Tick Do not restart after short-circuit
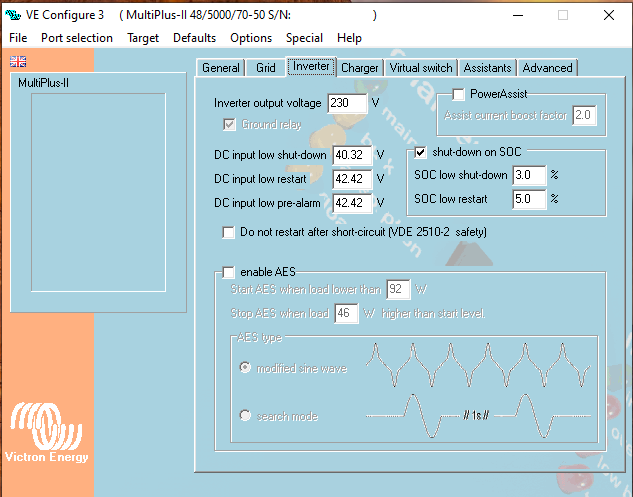 click(229, 232)
